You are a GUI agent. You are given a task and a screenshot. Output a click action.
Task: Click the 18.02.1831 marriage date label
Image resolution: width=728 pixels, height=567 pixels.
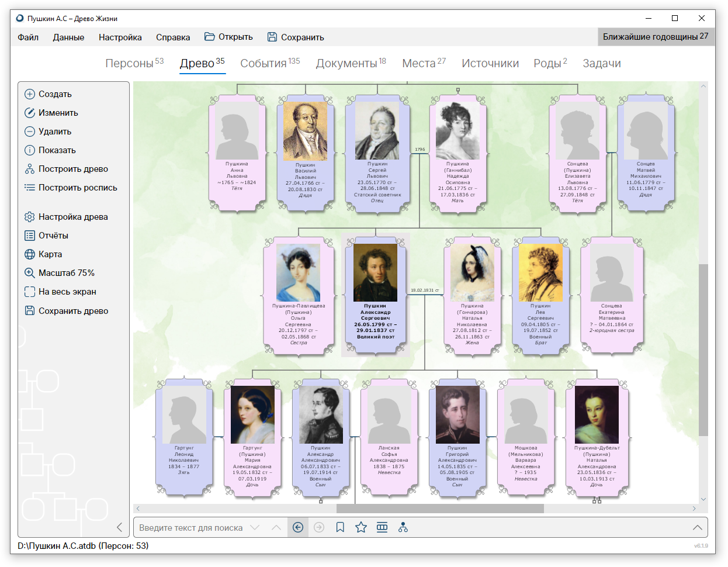click(425, 290)
